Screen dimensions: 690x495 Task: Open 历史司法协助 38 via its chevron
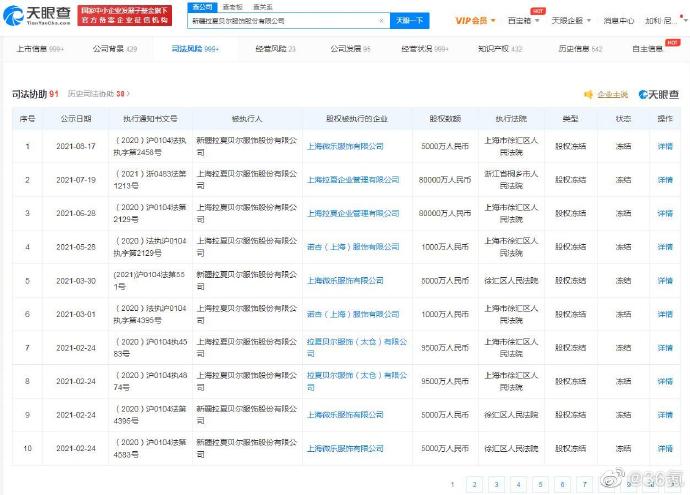click(x=128, y=94)
